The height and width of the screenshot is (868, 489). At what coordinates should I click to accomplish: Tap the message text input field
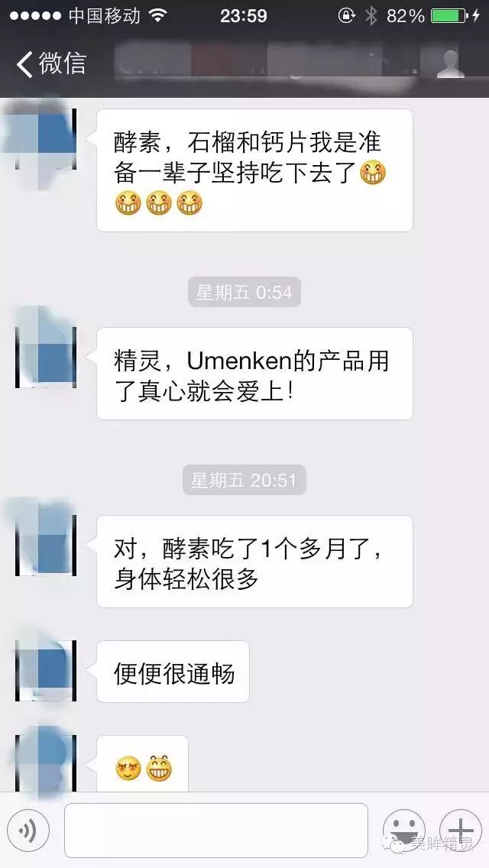click(x=216, y=831)
